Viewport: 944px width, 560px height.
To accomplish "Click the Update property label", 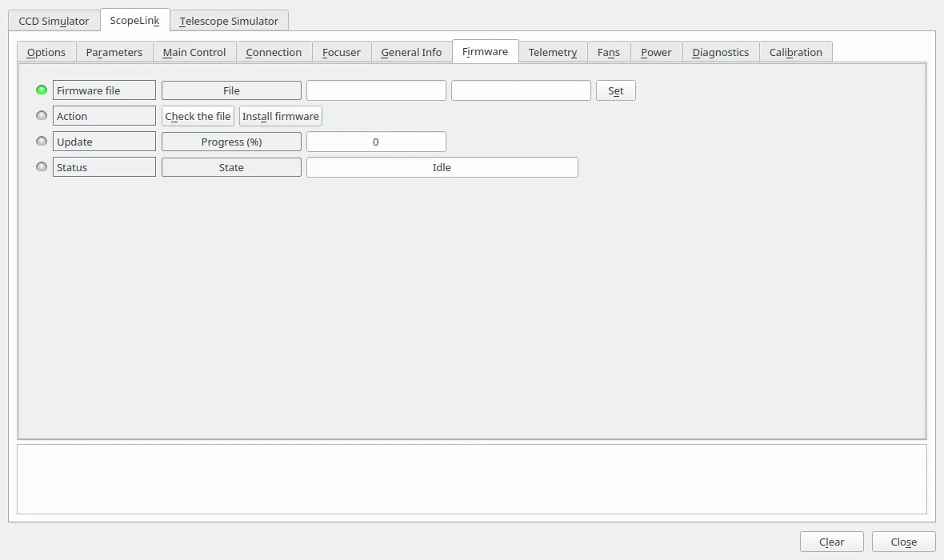I will [104, 142].
